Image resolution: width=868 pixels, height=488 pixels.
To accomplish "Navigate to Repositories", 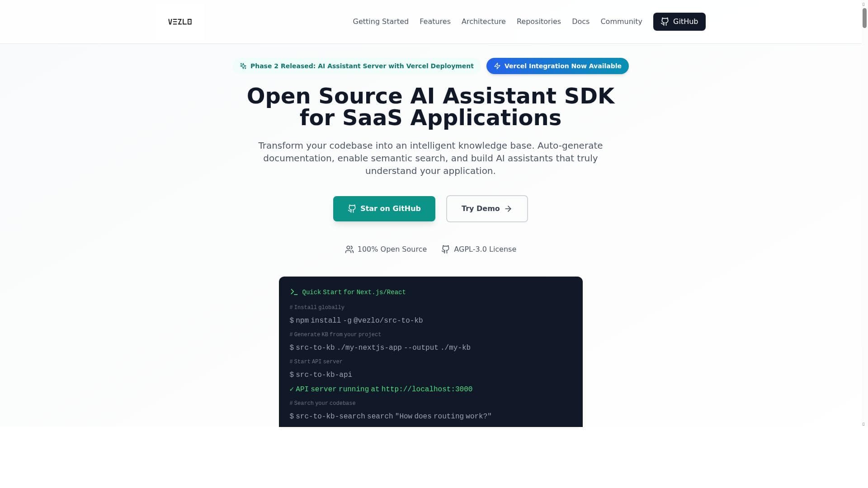I will point(538,22).
